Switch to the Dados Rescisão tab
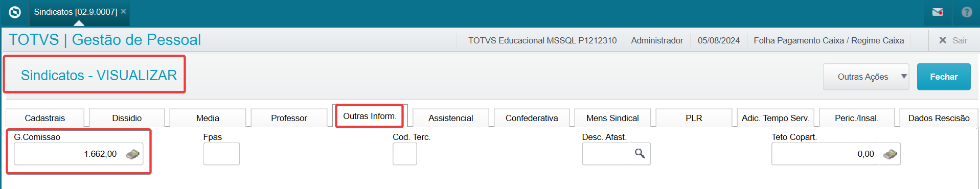Image resolution: width=980 pixels, height=189 pixels. click(x=939, y=118)
